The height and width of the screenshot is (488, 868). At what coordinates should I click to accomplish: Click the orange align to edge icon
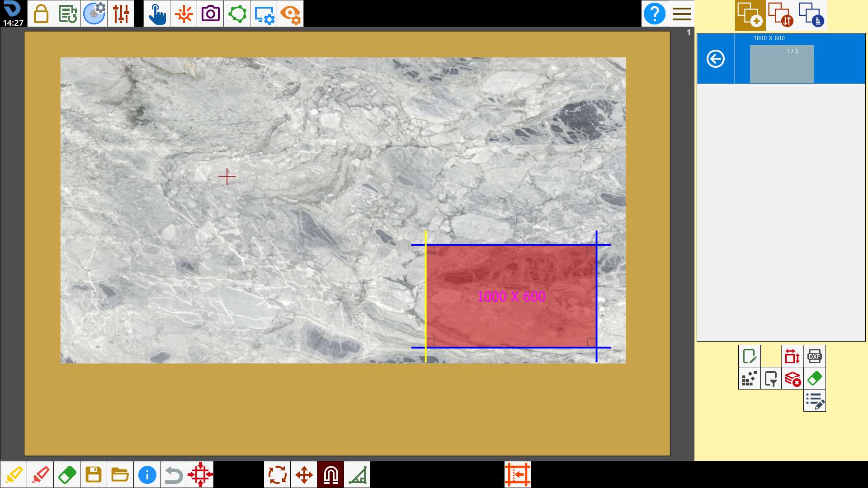click(x=518, y=474)
